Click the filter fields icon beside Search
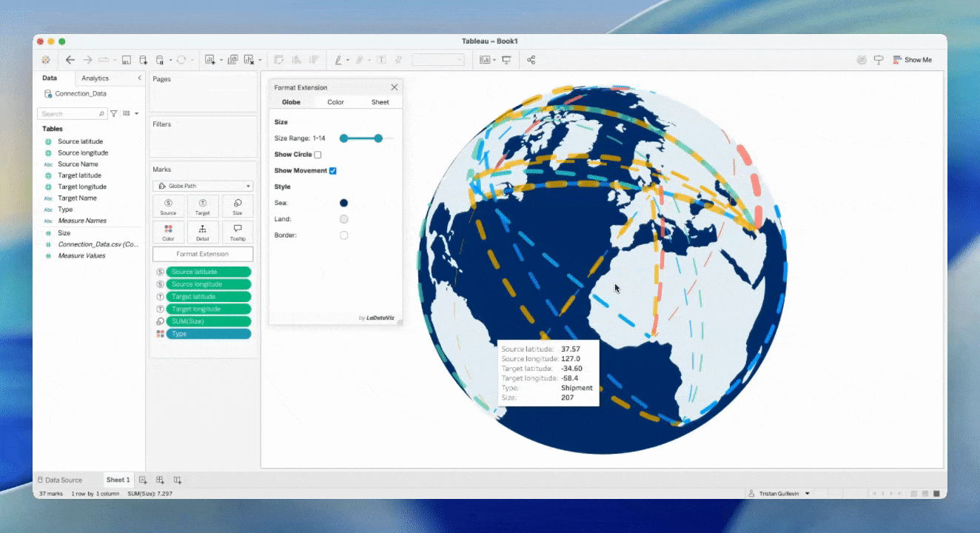The image size is (980, 533). pos(113,114)
